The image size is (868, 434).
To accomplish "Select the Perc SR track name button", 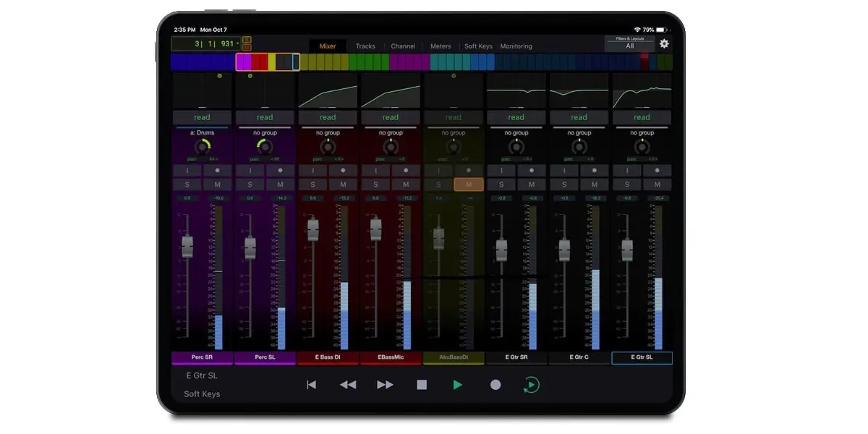I will point(202,357).
